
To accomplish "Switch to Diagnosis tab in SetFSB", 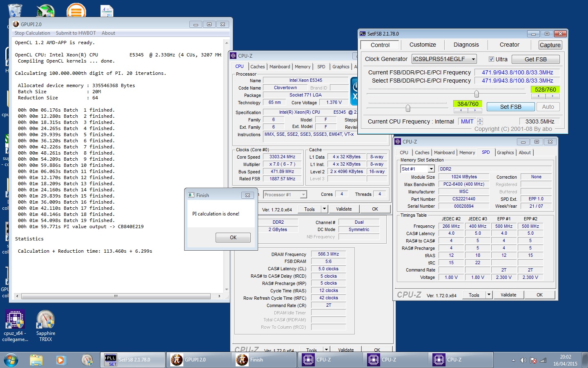I will 466,45.
